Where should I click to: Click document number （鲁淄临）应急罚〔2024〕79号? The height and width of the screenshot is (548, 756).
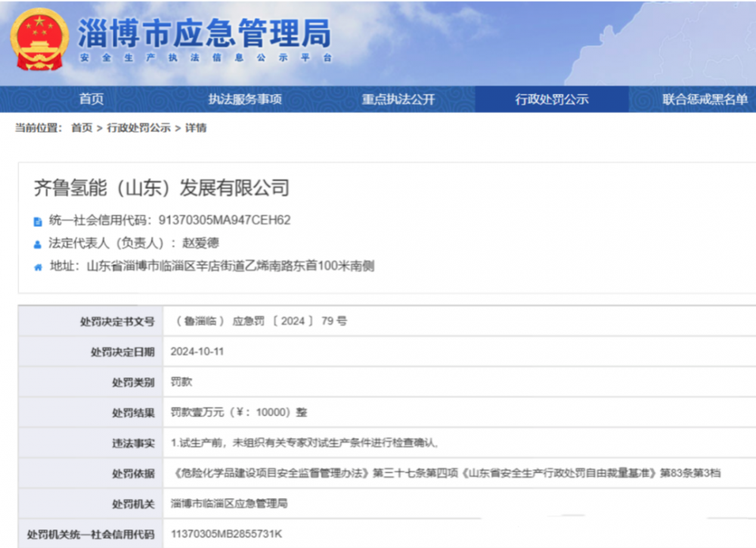tap(259, 321)
